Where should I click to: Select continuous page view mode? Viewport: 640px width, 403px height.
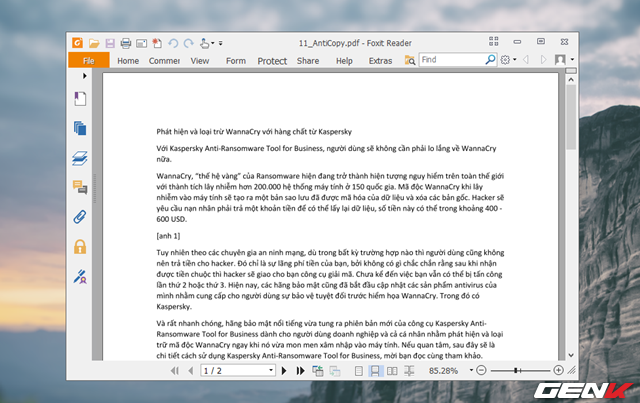(374, 371)
